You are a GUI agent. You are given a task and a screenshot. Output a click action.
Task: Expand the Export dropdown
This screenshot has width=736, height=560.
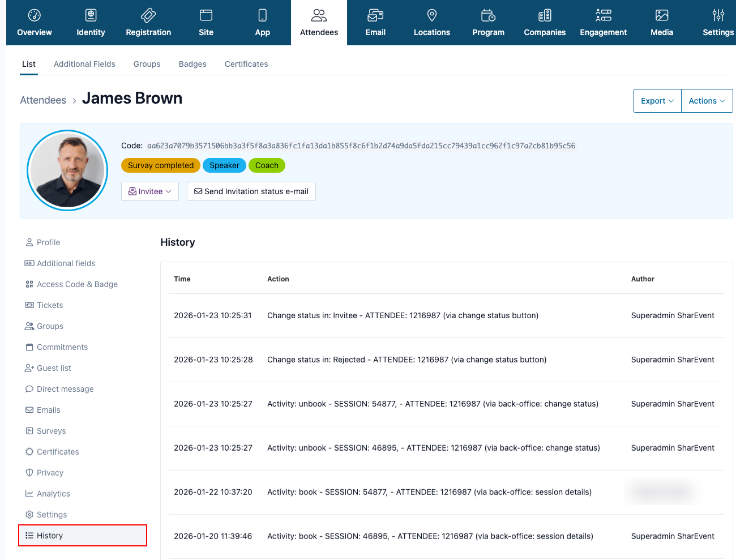click(657, 101)
